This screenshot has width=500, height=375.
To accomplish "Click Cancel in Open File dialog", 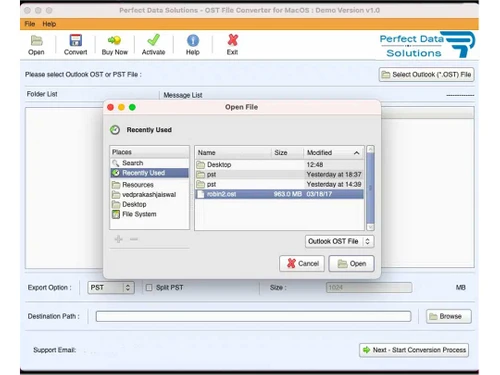I will [x=302, y=264].
